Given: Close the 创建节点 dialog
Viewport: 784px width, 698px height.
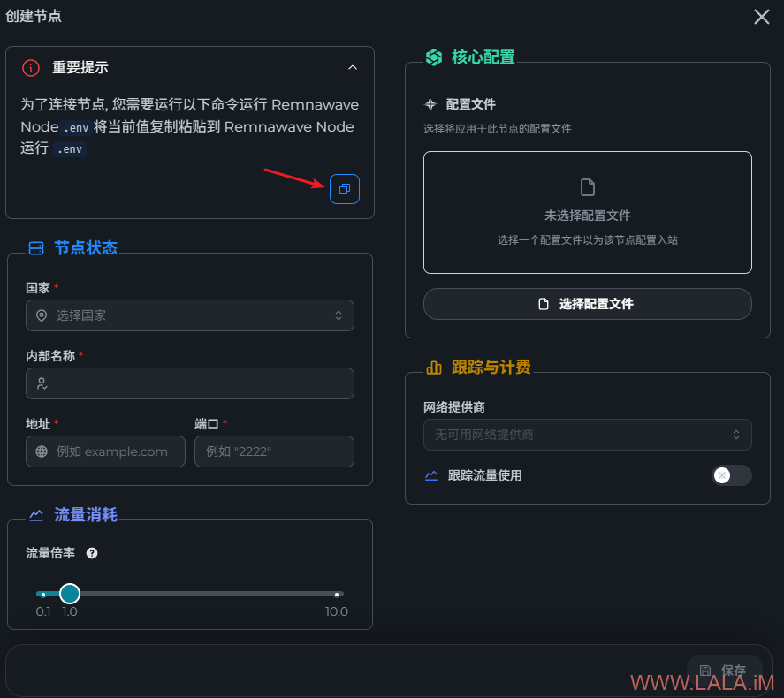Looking at the screenshot, I should click(x=762, y=17).
